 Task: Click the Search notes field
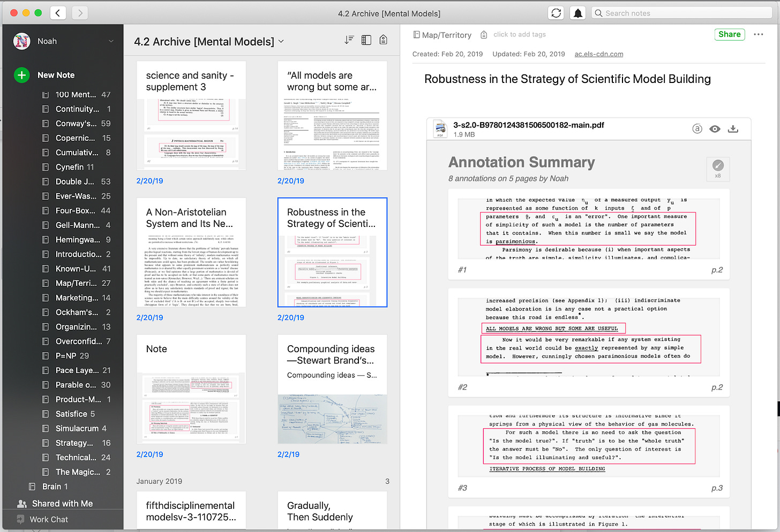682,13
